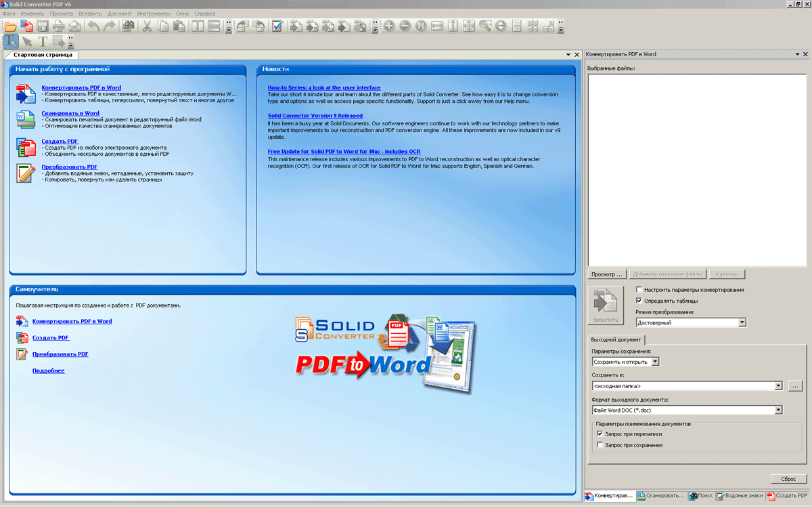Click the 'Выбранные файлы' file list box
Image resolution: width=812 pixels, height=508 pixels.
pos(698,169)
